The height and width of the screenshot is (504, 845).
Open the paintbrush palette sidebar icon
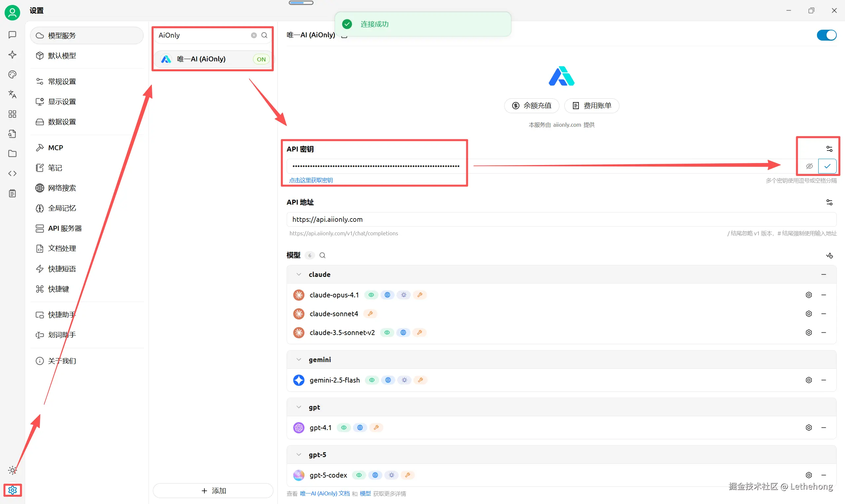pyautogui.click(x=12, y=74)
